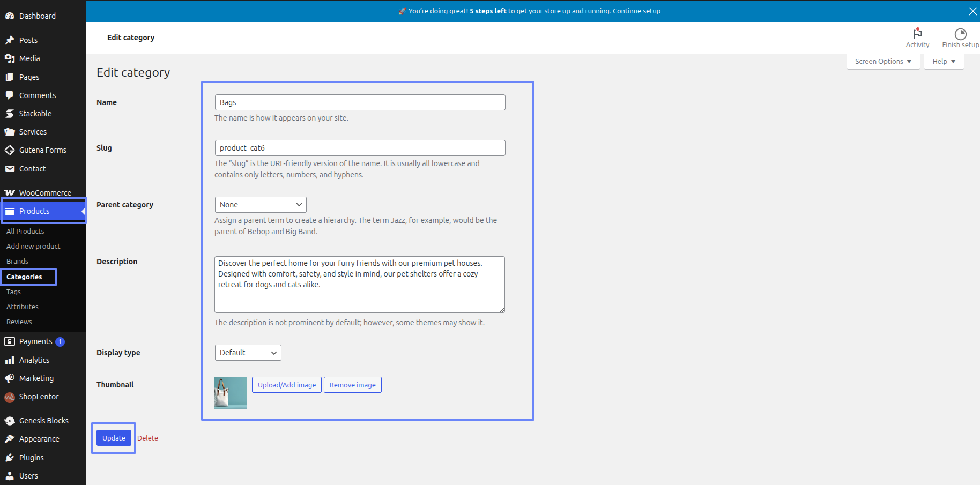Click the Activity flag icon
Image resolution: width=980 pixels, height=485 pixels.
point(917,34)
